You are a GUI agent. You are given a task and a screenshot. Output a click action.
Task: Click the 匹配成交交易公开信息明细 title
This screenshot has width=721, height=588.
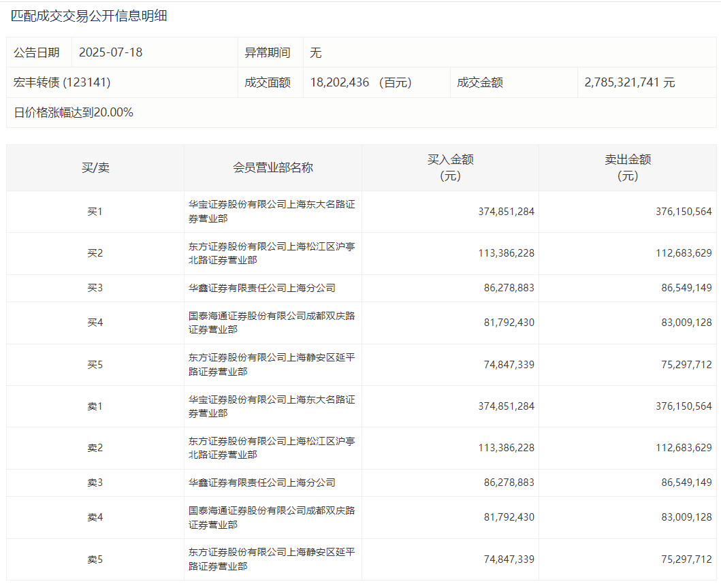(89, 17)
